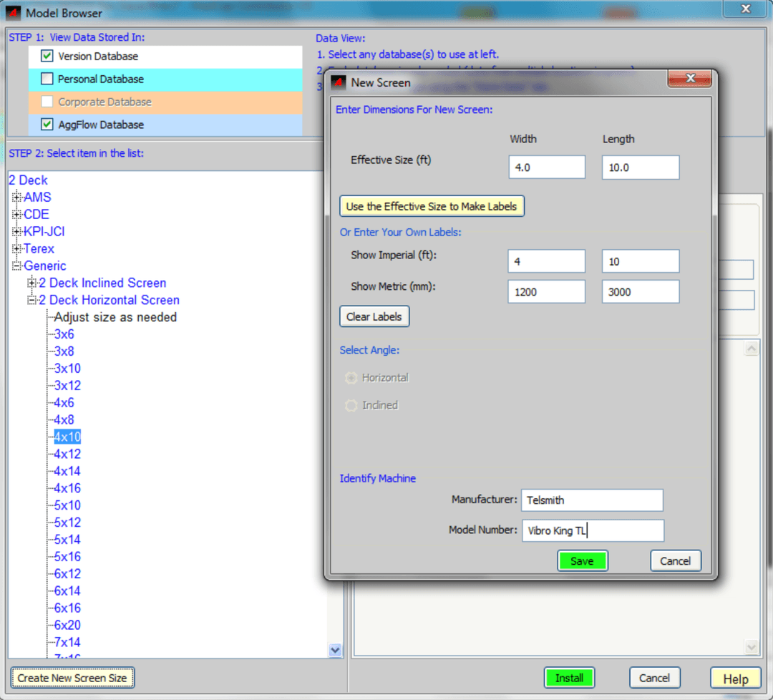Collapse the Generic tree node

pos(17,266)
